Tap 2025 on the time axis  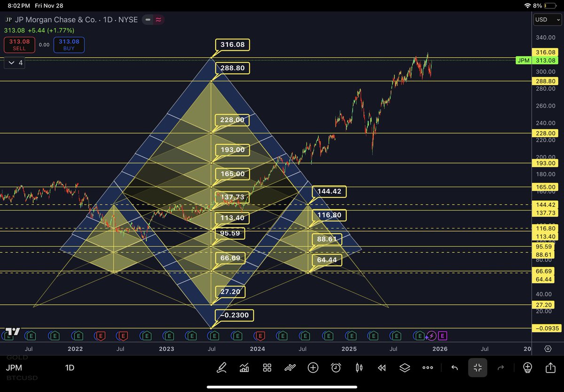pyautogui.click(x=349, y=349)
